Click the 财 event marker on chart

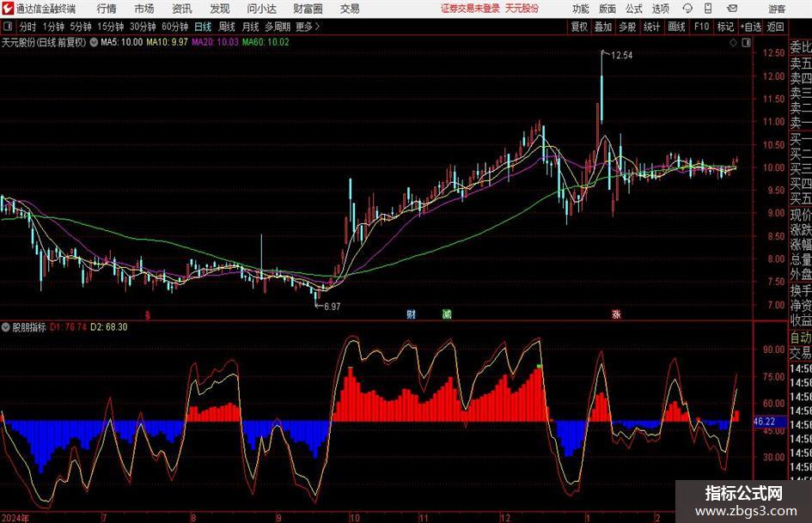[x=412, y=313]
